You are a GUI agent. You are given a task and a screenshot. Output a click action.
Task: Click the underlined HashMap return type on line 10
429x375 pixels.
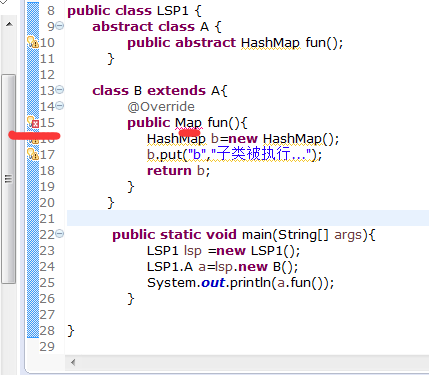pyautogui.click(x=270, y=43)
